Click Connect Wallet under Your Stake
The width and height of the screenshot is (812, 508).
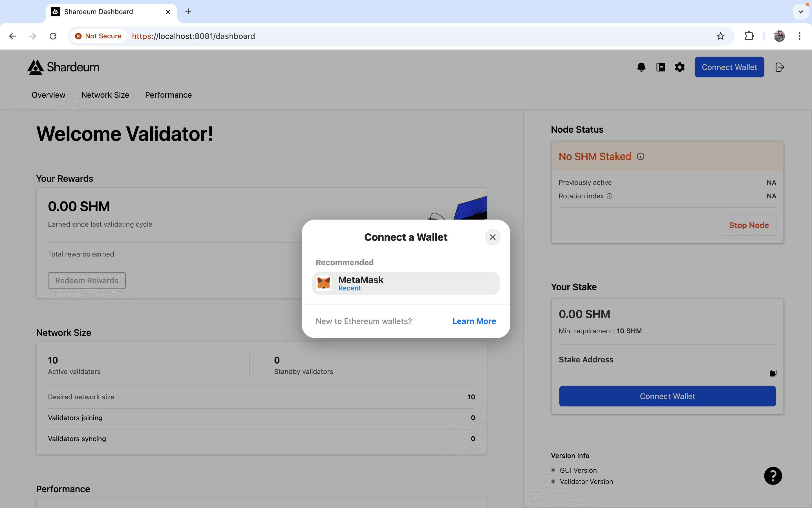pyautogui.click(x=667, y=396)
